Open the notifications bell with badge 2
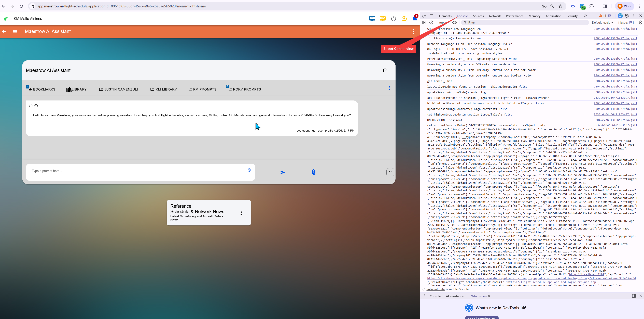Image resolution: width=644 pixels, height=319 pixels. [x=415, y=19]
